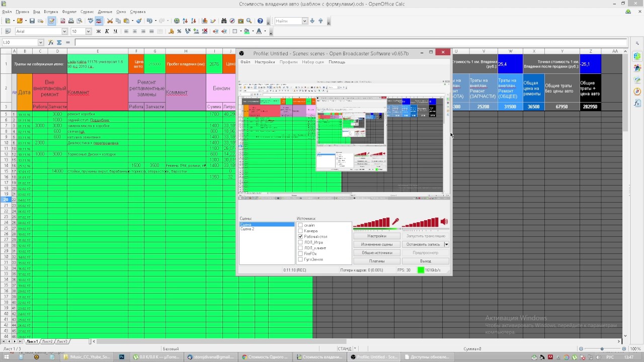Screen dimensions: 644x362
Task: Enable the FireFOx source checkbox
Action: click(x=300, y=253)
